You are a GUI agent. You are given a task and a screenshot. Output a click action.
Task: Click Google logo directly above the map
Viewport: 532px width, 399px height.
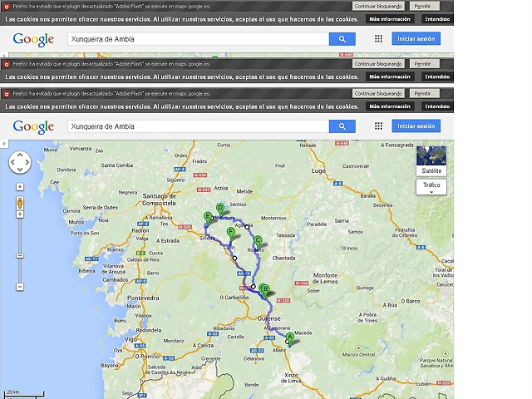33,127
